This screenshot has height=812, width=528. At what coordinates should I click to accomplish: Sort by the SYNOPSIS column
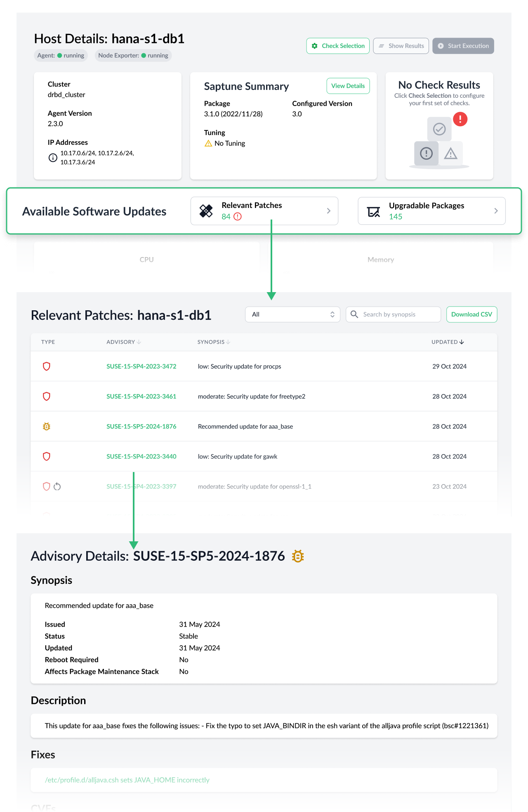click(x=214, y=342)
